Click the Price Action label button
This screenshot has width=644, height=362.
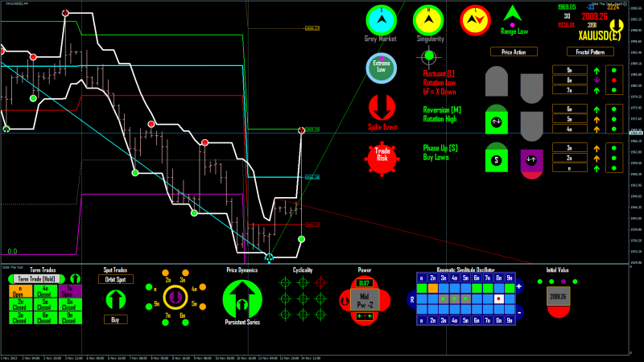pyautogui.click(x=514, y=51)
